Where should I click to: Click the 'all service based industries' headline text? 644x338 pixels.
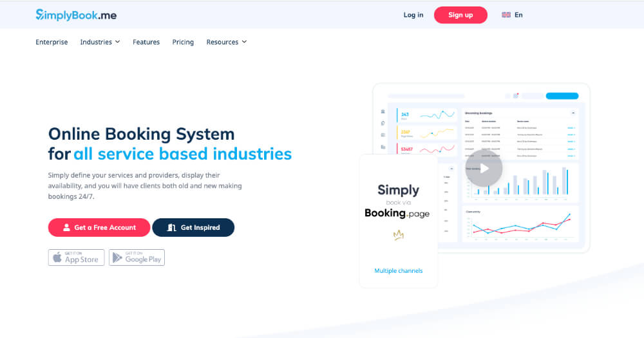point(182,154)
